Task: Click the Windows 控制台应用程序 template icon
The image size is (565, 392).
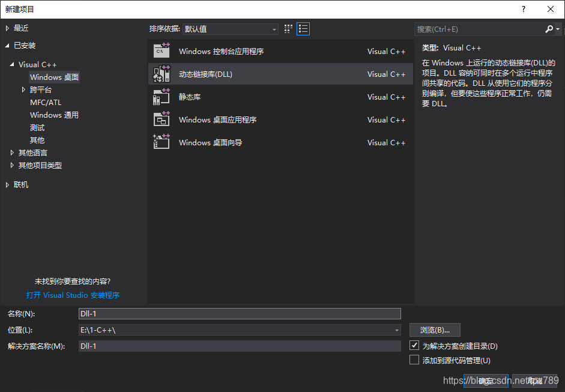Action: (162, 50)
